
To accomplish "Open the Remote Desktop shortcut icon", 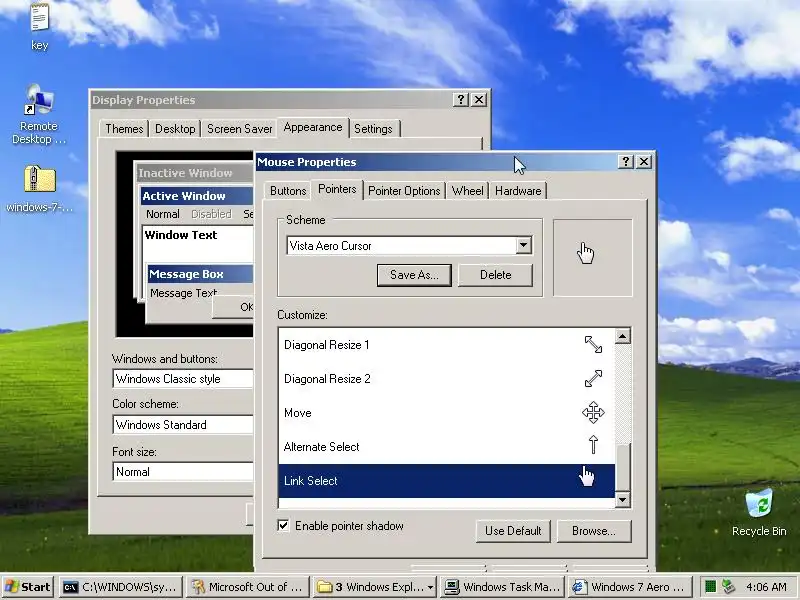I will tap(39, 113).
